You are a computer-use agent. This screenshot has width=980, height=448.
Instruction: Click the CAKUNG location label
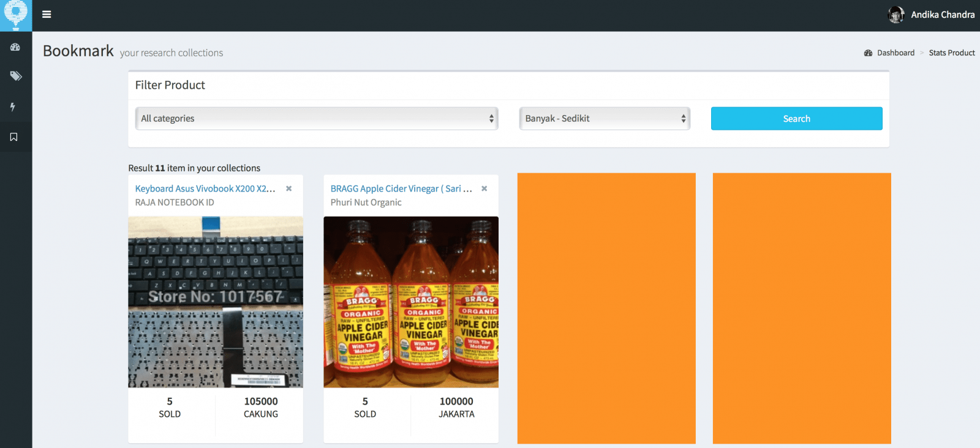[x=261, y=414]
